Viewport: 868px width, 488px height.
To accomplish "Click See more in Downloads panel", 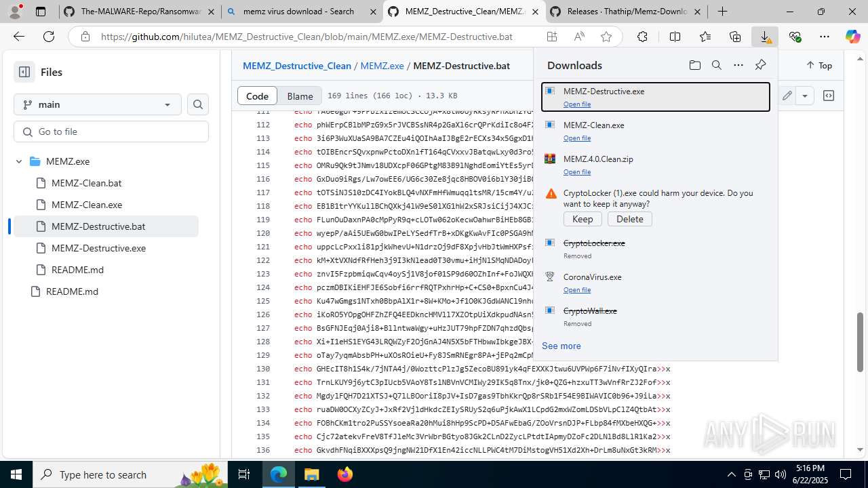I will (x=561, y=346).
